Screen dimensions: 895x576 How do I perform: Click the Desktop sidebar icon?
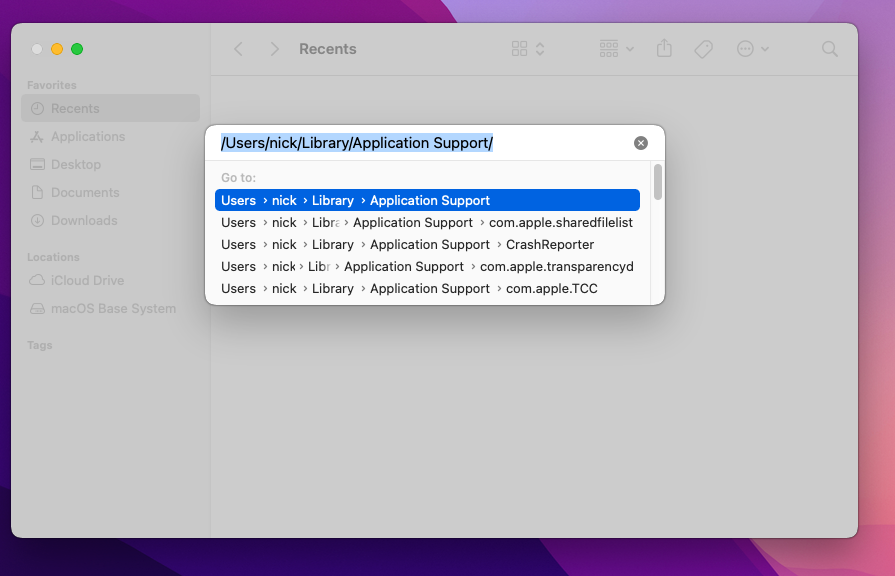(x=37, y=164)
